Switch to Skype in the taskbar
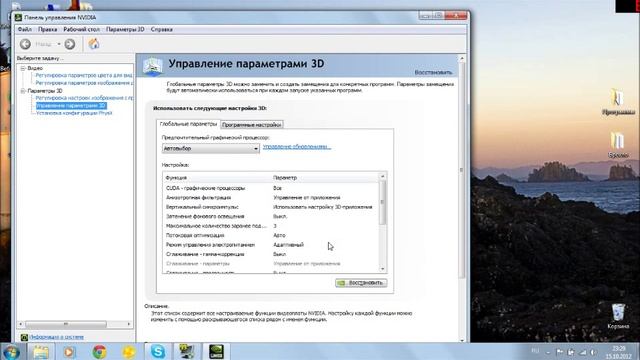640x360 pixels. click(158, 352)
